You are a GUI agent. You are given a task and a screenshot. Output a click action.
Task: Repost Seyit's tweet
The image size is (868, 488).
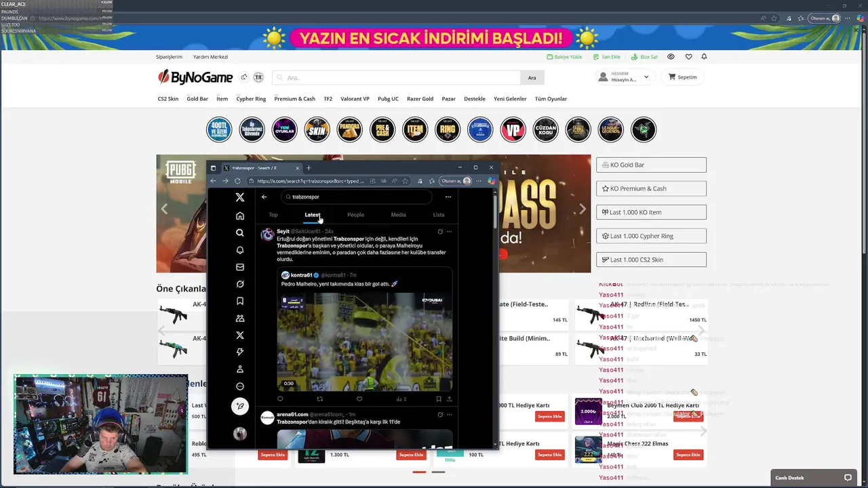tap(320, 399)
